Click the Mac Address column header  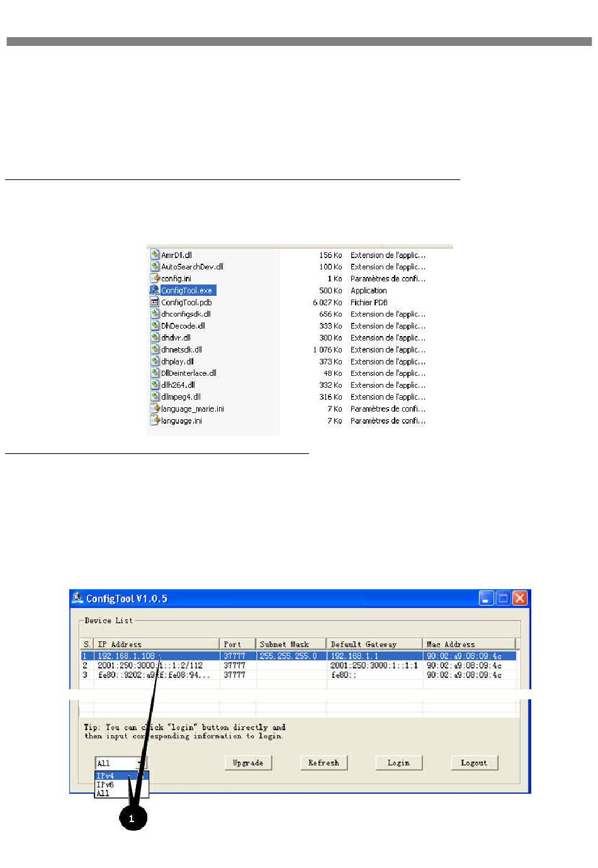[469, 644]
